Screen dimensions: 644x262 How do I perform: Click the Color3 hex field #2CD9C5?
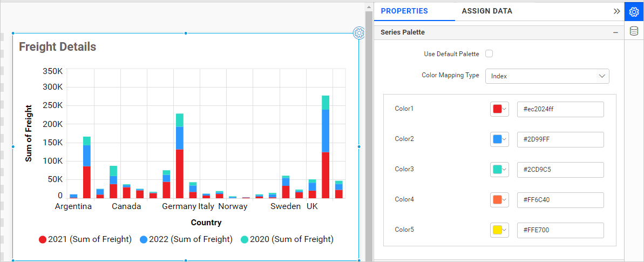pos(560,170)
